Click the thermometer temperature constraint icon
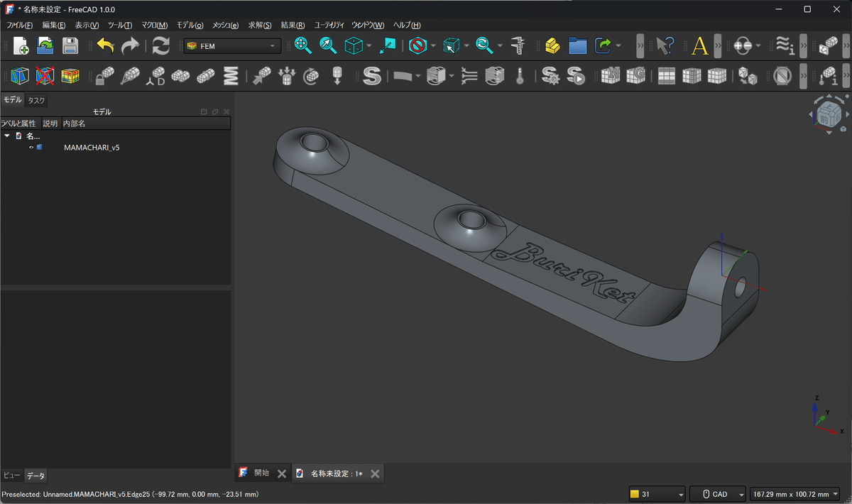Screen dimensions: 852x504 520,75
